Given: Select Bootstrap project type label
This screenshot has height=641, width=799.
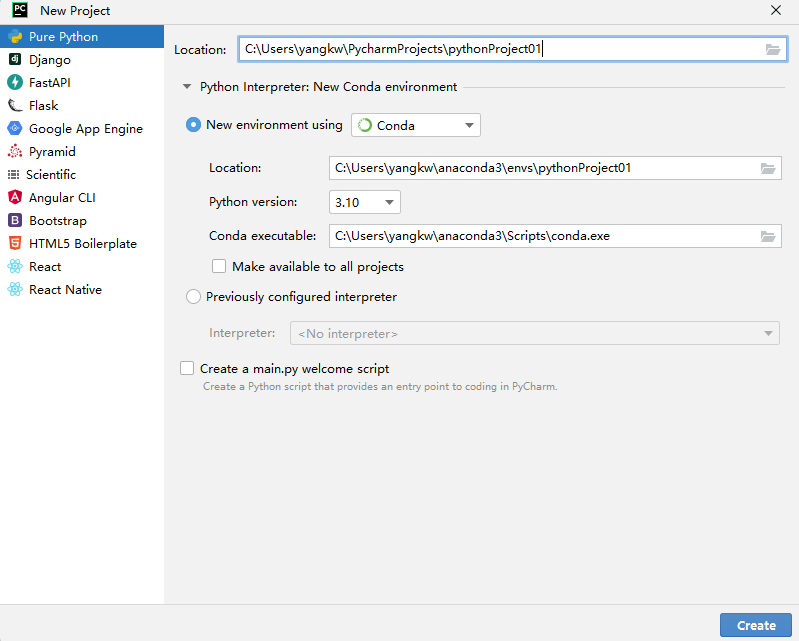Looking at the screenshot, I should 58,221.
